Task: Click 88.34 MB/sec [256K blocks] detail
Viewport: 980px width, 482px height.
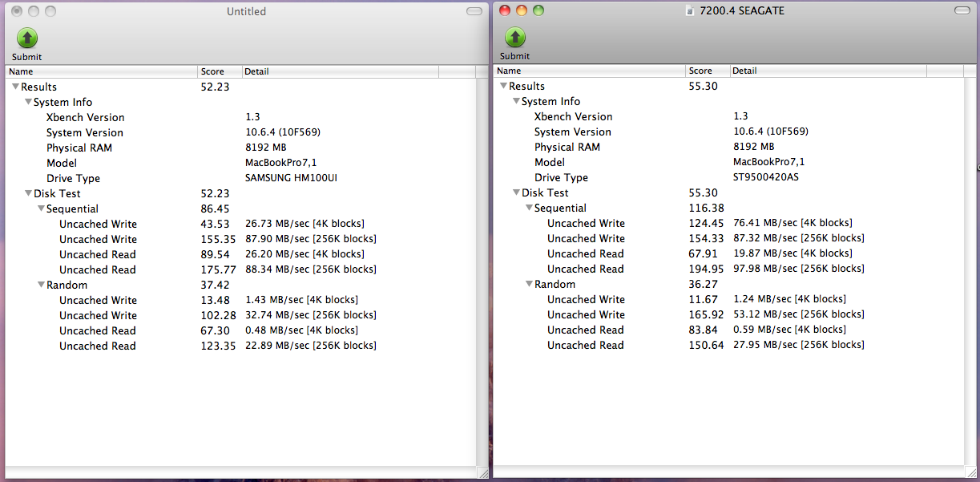Action: point(311,269)
